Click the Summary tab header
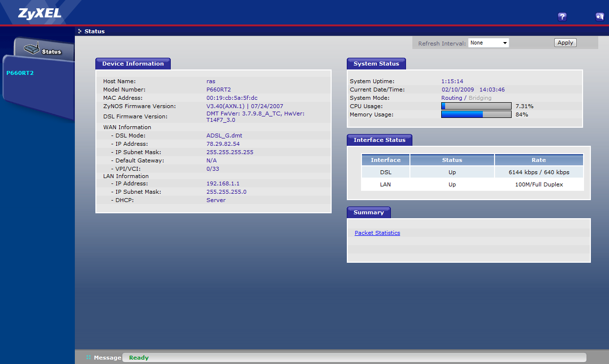The height and width of the screenshot is (364, 609). (x=368, y=212)
